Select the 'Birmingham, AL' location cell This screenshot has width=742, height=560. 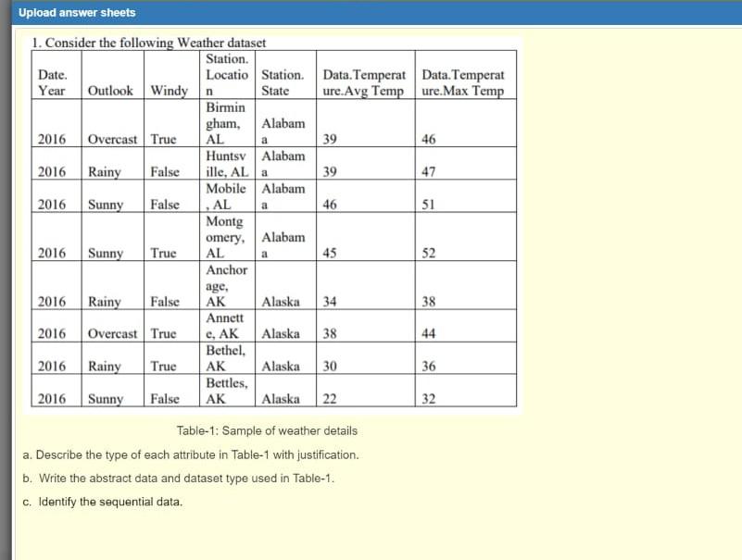[225, 123]
